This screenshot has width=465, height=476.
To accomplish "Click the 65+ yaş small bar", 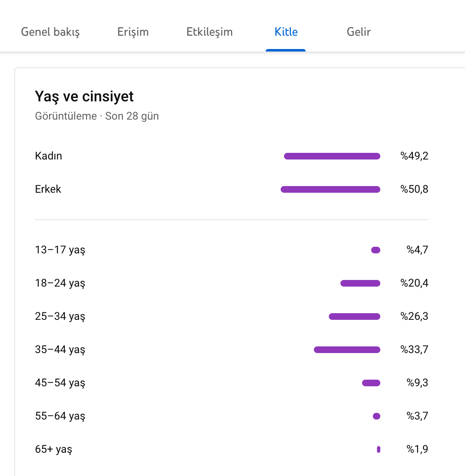I will click(x=379, y=449).
